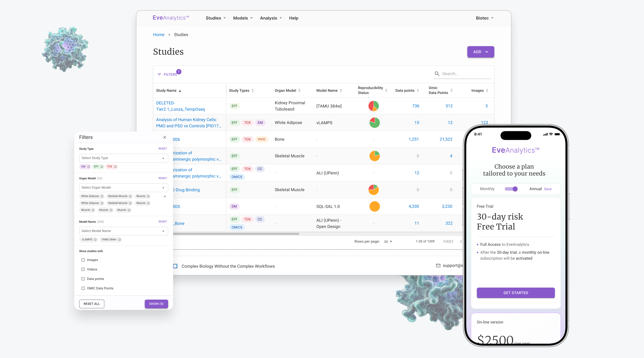Click the GET STARTED button
Viewport: 644px width, 358px height.
(x=515, y=293)
